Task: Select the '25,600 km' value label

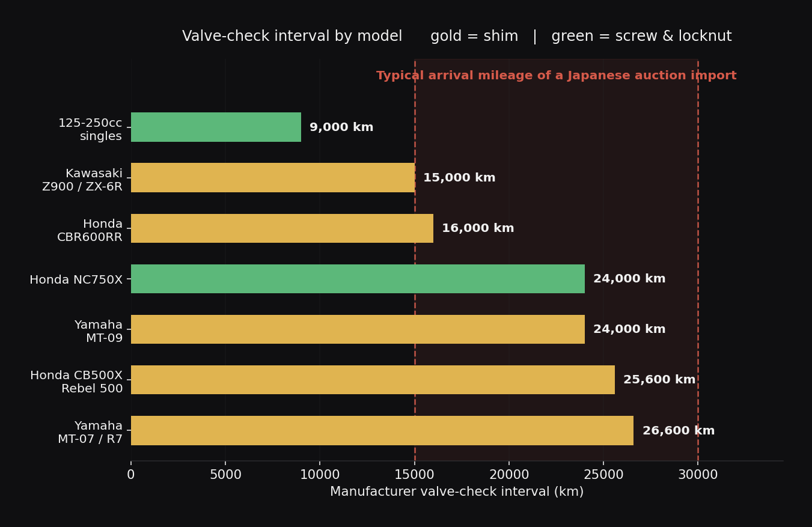Action: pos(659,380)
